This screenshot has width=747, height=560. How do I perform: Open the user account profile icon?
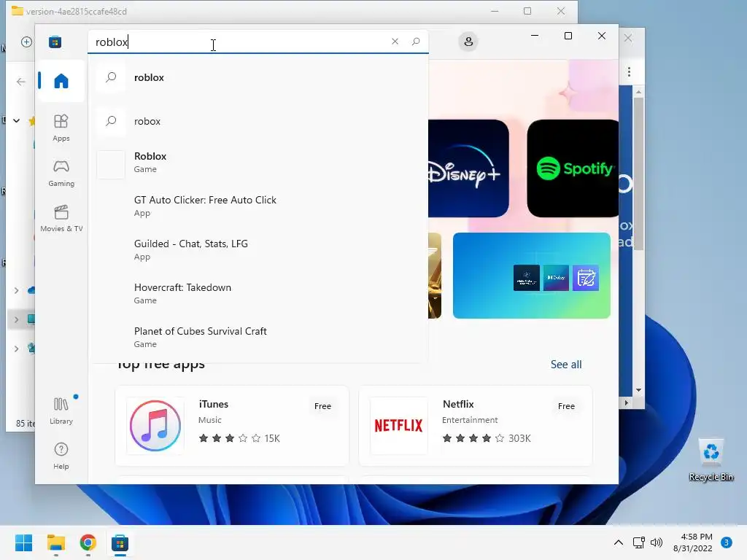click(x=468, y=42)
